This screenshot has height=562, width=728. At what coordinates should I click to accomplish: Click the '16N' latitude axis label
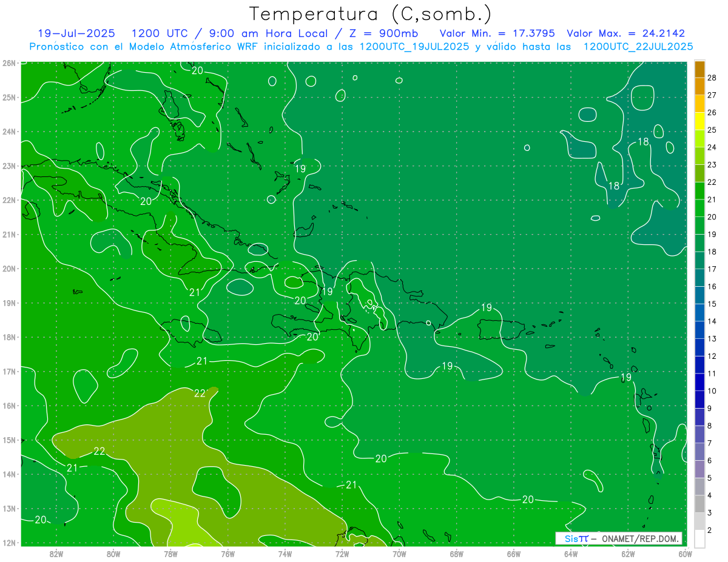click(8, 406)
